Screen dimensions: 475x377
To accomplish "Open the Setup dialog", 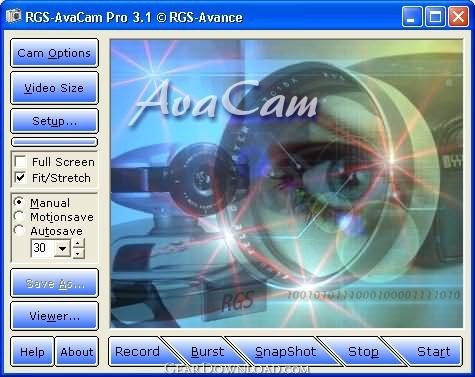I will pos(54,121).
